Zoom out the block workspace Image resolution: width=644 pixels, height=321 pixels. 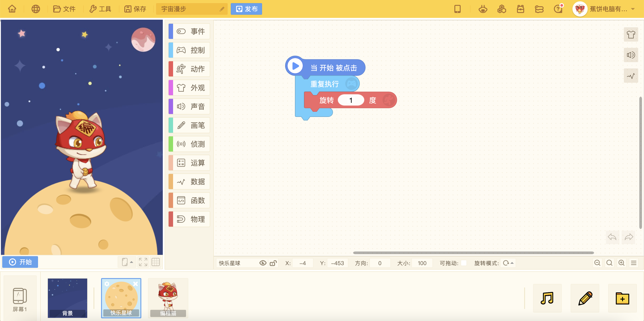[x=597, y=263]
